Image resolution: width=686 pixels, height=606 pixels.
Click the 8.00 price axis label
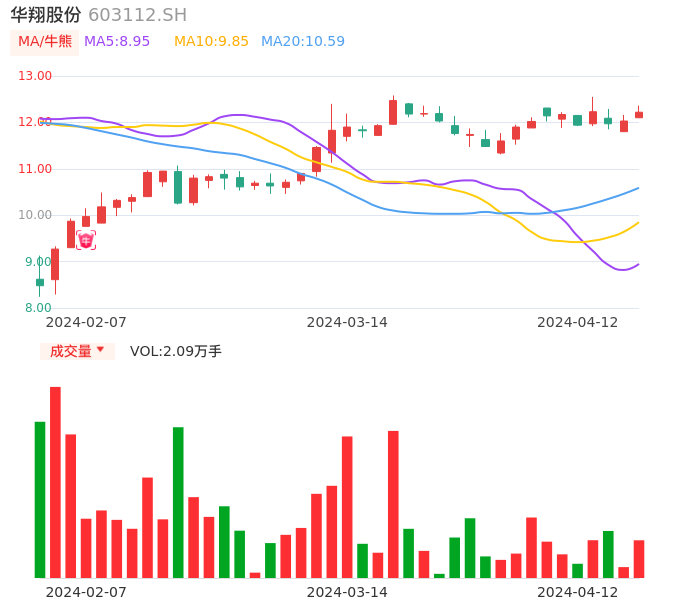tap(38, 308)
